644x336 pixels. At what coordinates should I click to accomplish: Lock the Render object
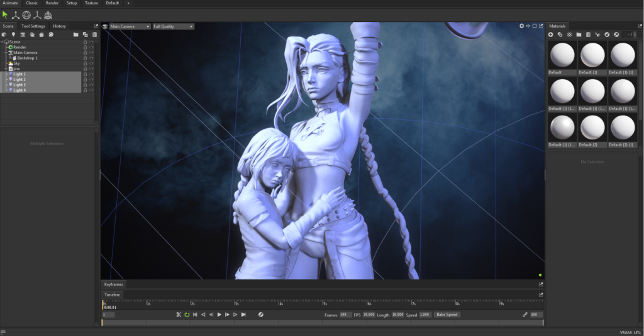(x=86, y=47)
